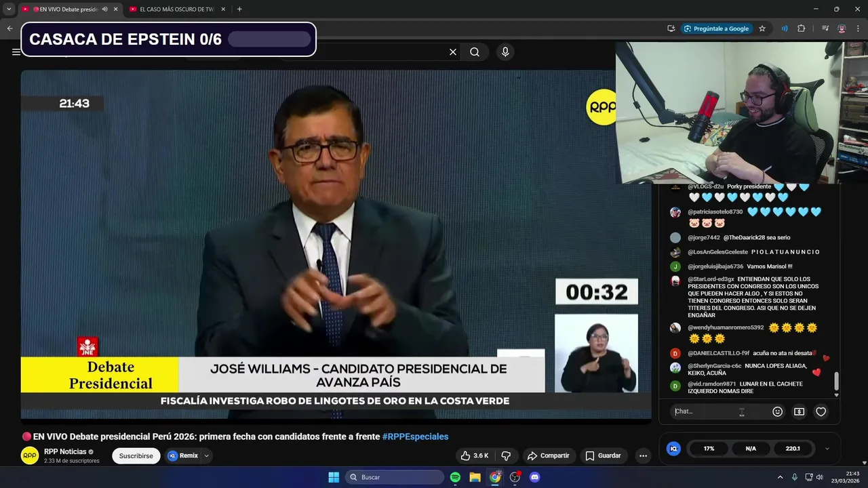Click the install app icon in address bar
Viewport: 868px width, 488px height.
click(671, 28)
